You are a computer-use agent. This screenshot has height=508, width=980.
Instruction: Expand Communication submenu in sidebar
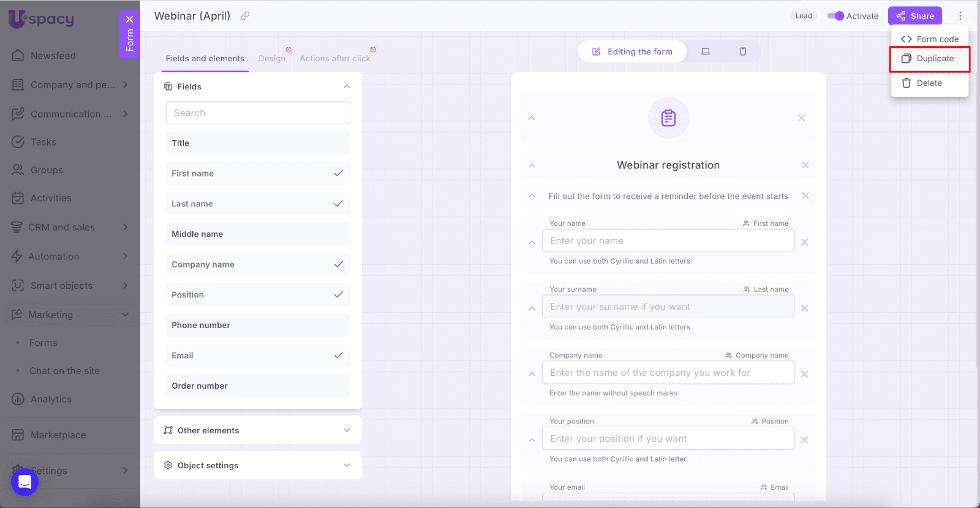coord(126,114)
